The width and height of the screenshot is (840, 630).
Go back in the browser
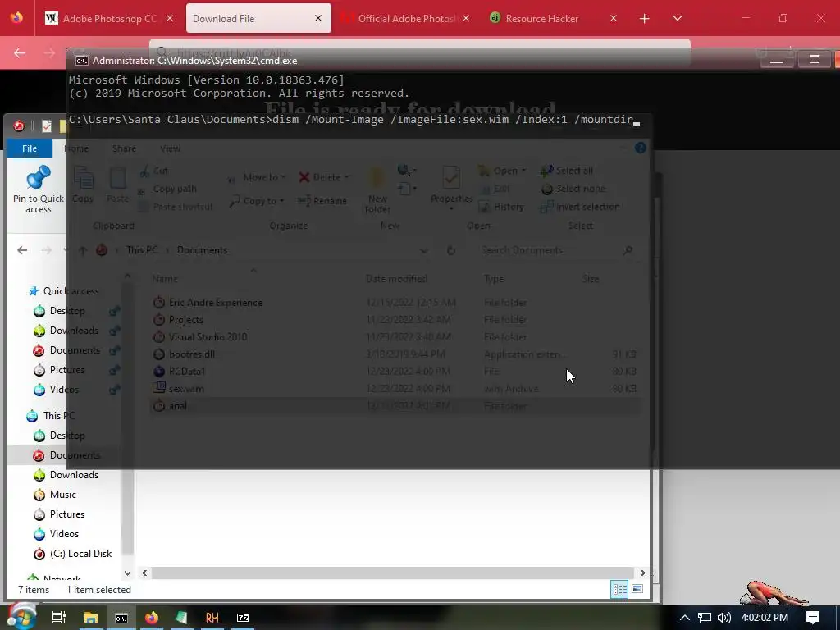(x=20, y=52)
